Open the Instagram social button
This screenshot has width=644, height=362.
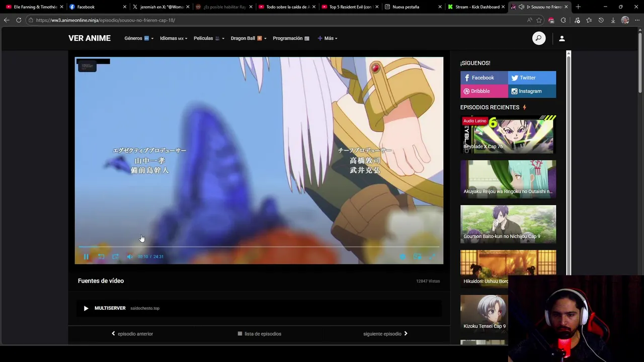532,91
